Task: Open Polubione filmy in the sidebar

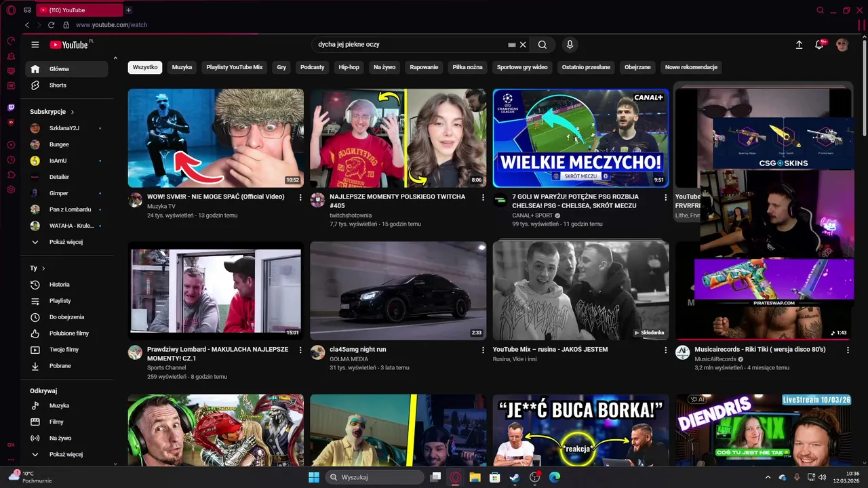Action: pyautogui.click(x=66, y=333)
